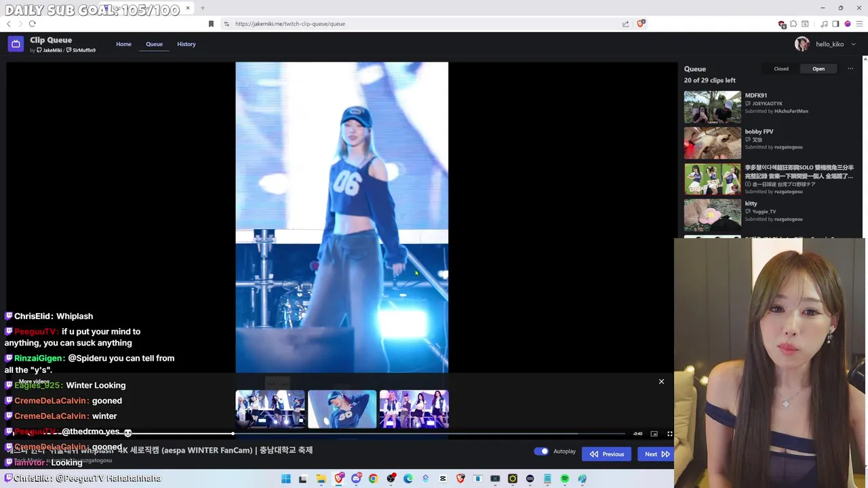The height and width of the screenshot is (488, 868).
Task: Bookmark this page using the bookmark icon
Action: pyautogui.click(x=211, y=24)
